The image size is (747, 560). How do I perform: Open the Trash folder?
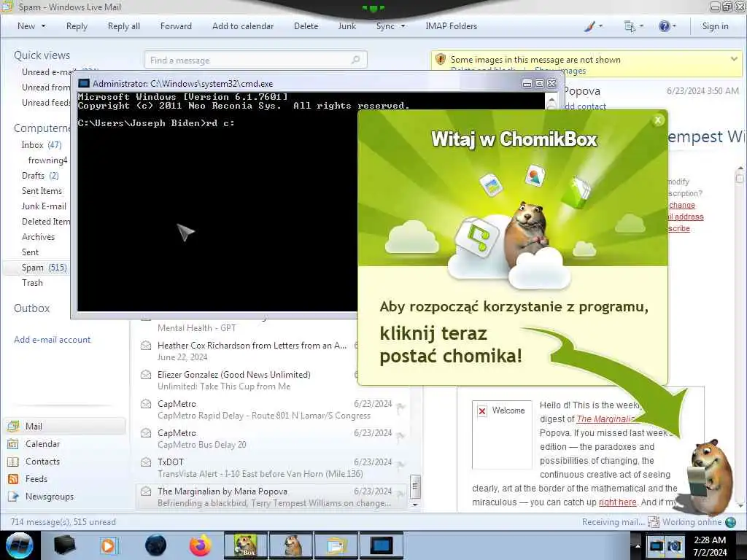point(32,283)
